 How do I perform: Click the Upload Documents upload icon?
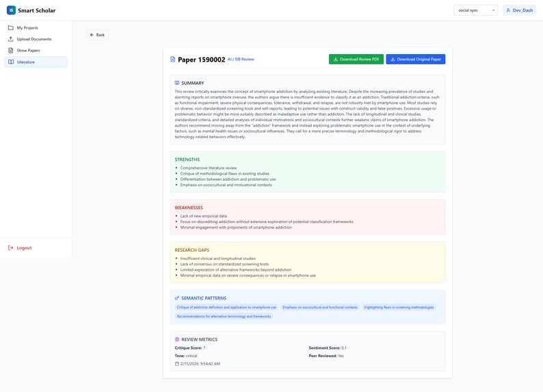[x=11, y=39]
